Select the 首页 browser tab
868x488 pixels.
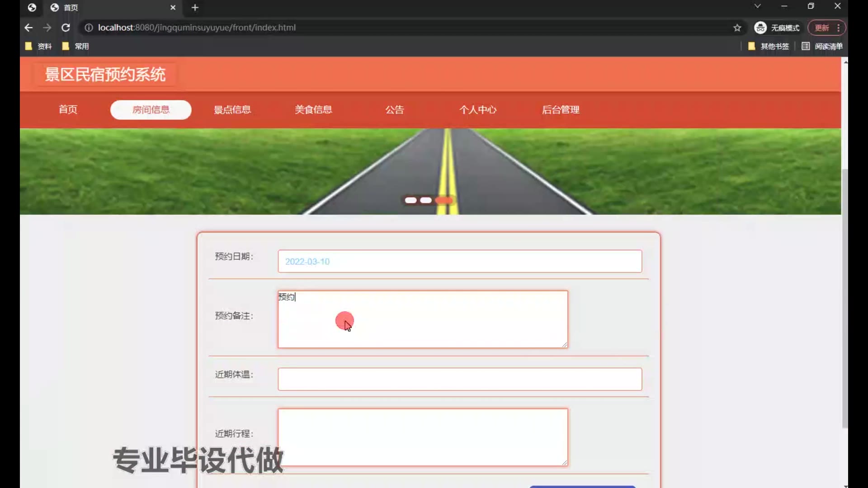click(x=113, y=8)
